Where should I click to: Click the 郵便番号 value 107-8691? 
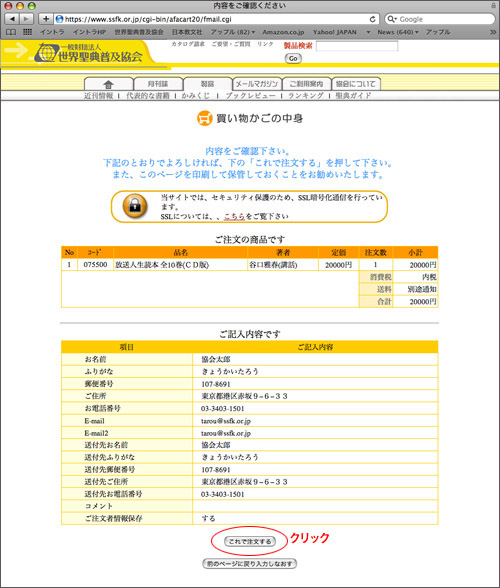(216, 384)
